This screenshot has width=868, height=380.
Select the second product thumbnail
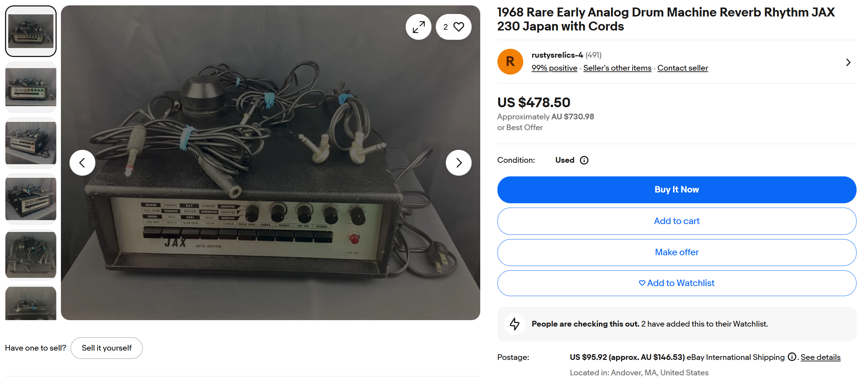[31, 87]
